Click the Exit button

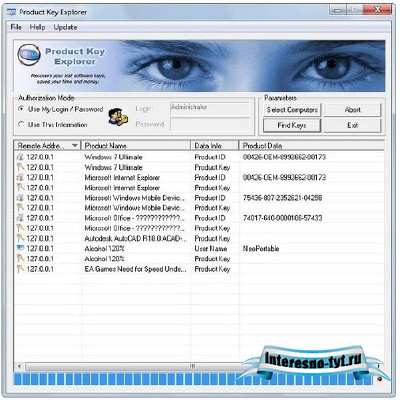[352, 125]
